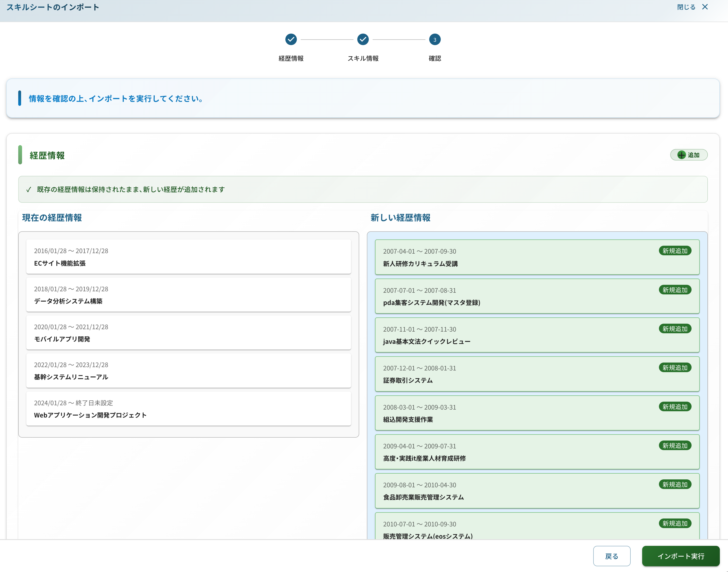Select the ECサイト機能拡張 career card
The width and height of the screenshot is (728, 572).
188,257
